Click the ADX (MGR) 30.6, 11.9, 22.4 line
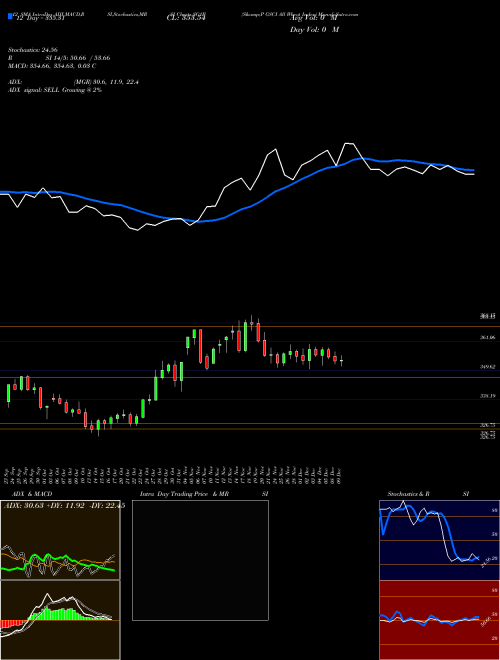500x660 pixels. pos(73,82)
